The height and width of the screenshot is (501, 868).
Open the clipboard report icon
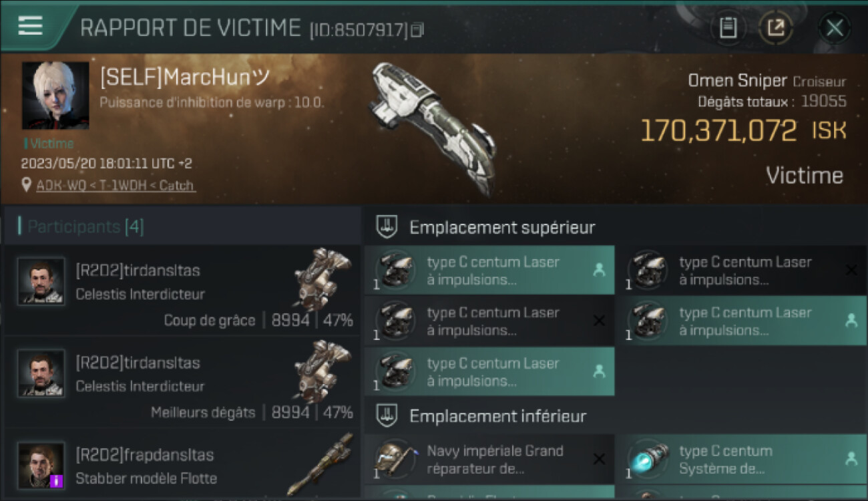pyautogui.click(x=728, y=28)
